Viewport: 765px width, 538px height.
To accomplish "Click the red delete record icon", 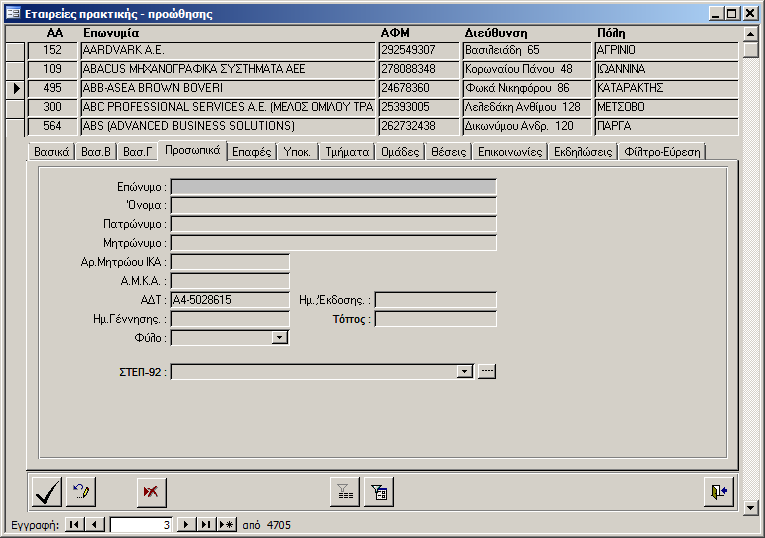I will pos(153,492).
